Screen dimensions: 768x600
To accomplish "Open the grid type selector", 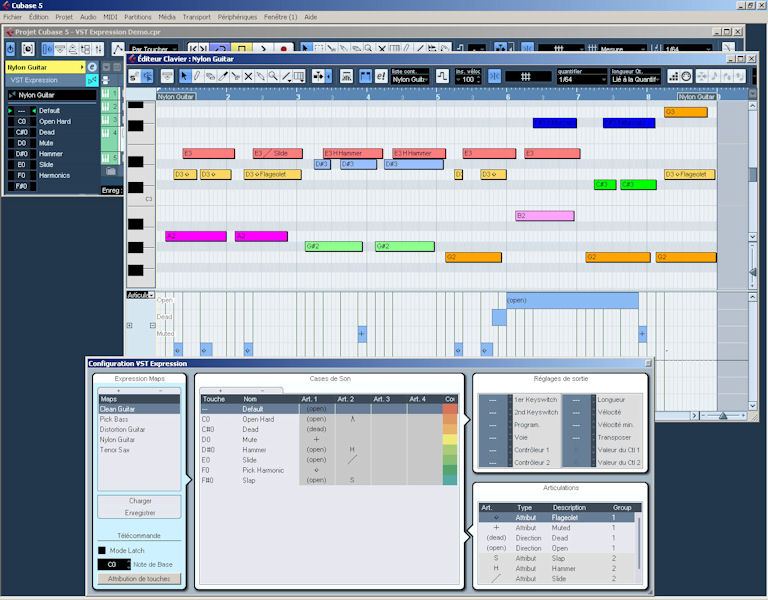I will pos(528,76).
